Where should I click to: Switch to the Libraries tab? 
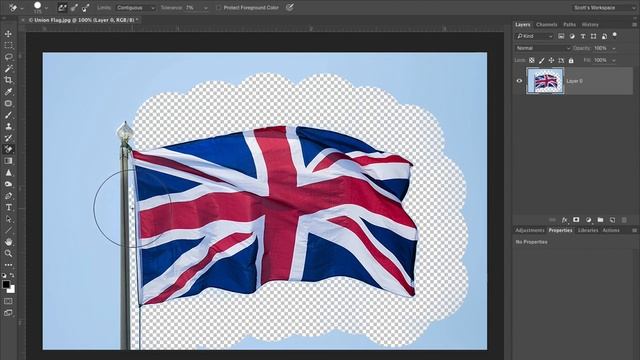tap(588, 230)
